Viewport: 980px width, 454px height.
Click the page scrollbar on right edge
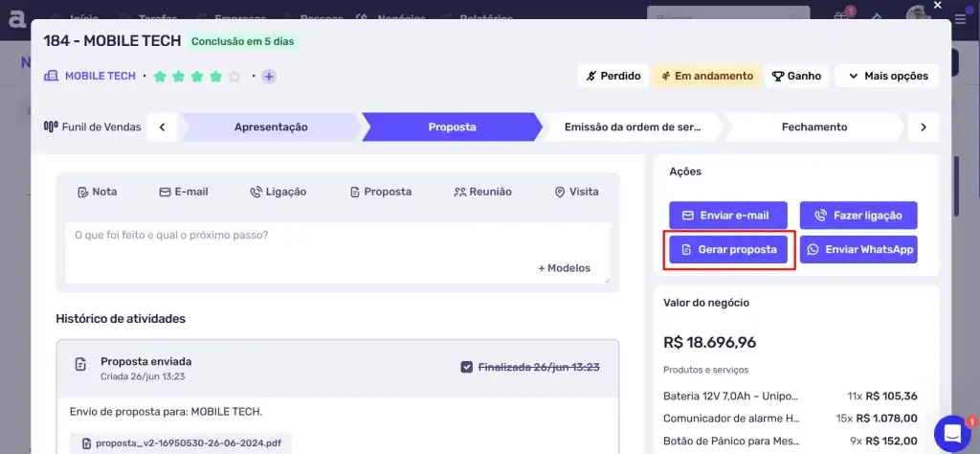pyautogui.click(x=956, y=186)
